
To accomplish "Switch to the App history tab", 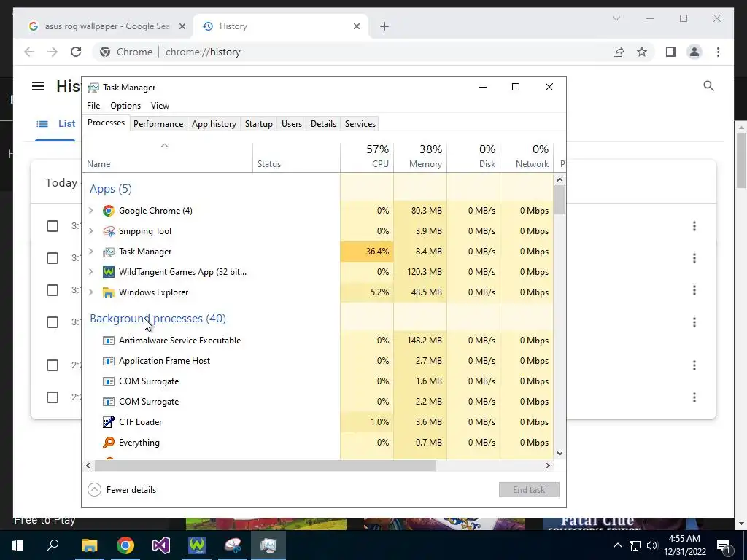I will point(214,124).
